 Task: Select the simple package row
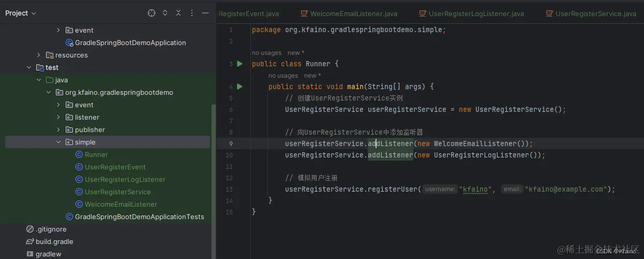tap(108, 142)
